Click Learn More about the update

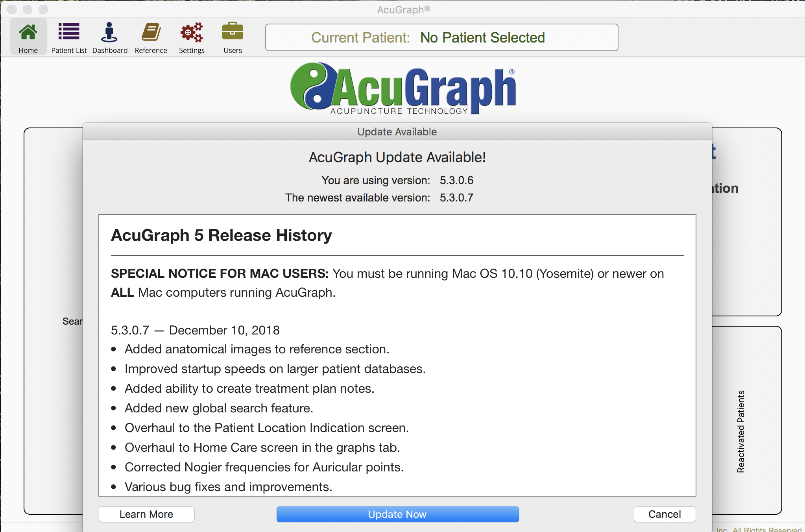click(x=146, y=514)
